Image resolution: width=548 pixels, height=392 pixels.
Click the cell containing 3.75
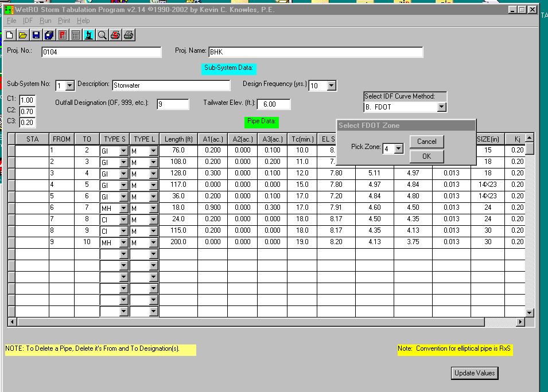click(413, 242)
